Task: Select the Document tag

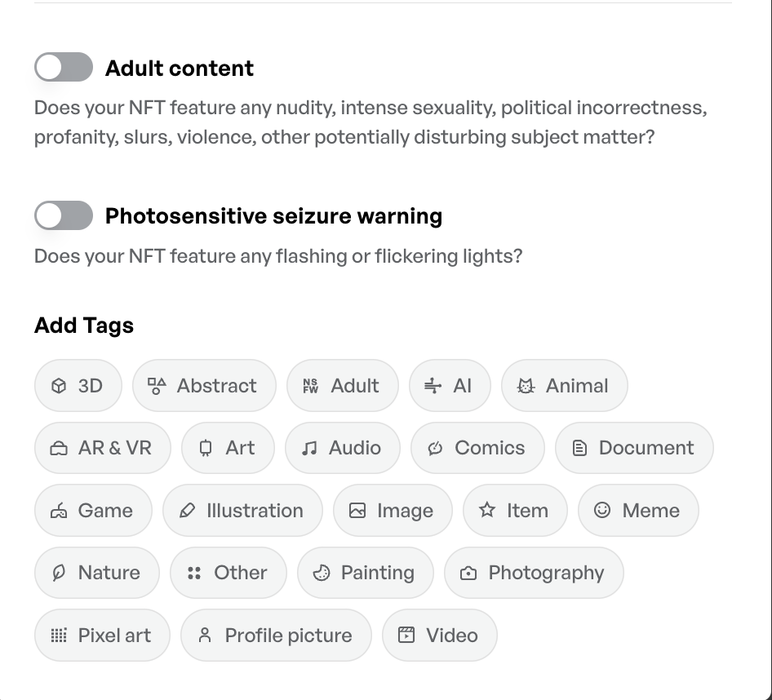Action: point(634,448)
